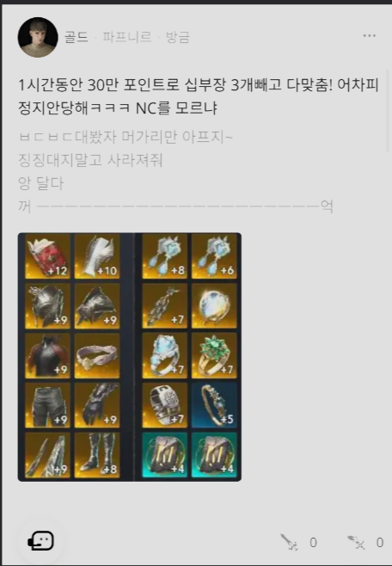The width and height of the screenshot is (392, 566).
Task: Open the chat bubble comment icon
Action: pyautogui.click(x=40, y=541)
